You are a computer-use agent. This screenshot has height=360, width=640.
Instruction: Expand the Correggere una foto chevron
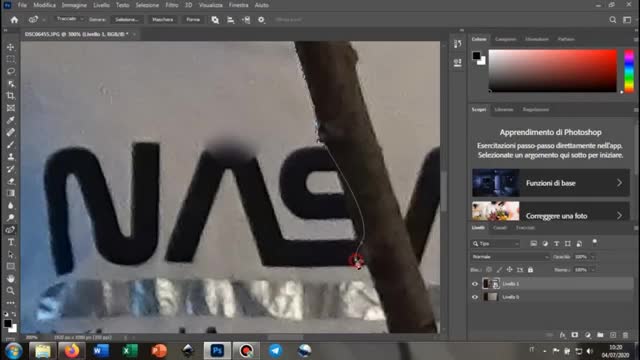[x=619, y=215]
